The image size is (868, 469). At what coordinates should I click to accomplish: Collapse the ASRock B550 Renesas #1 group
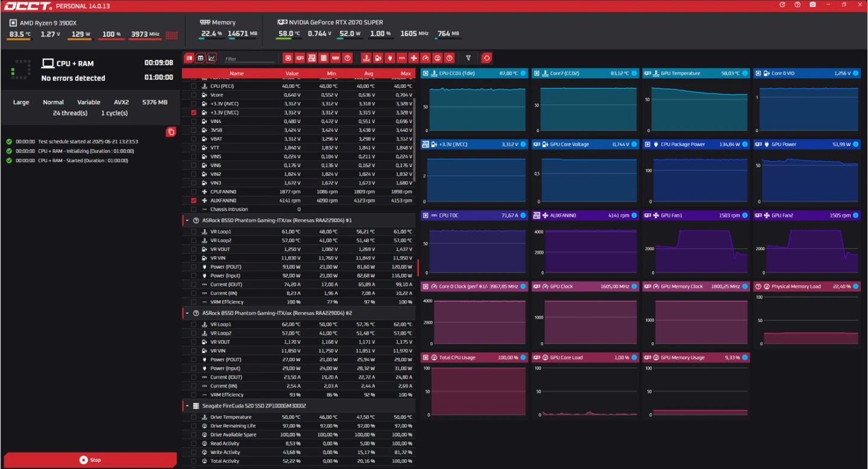coord(187,221)
